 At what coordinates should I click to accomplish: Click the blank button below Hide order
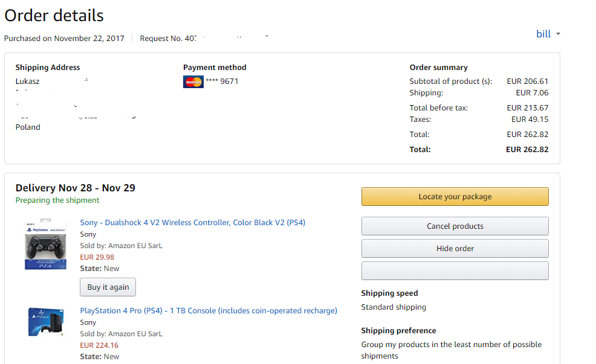pos(455,270)
